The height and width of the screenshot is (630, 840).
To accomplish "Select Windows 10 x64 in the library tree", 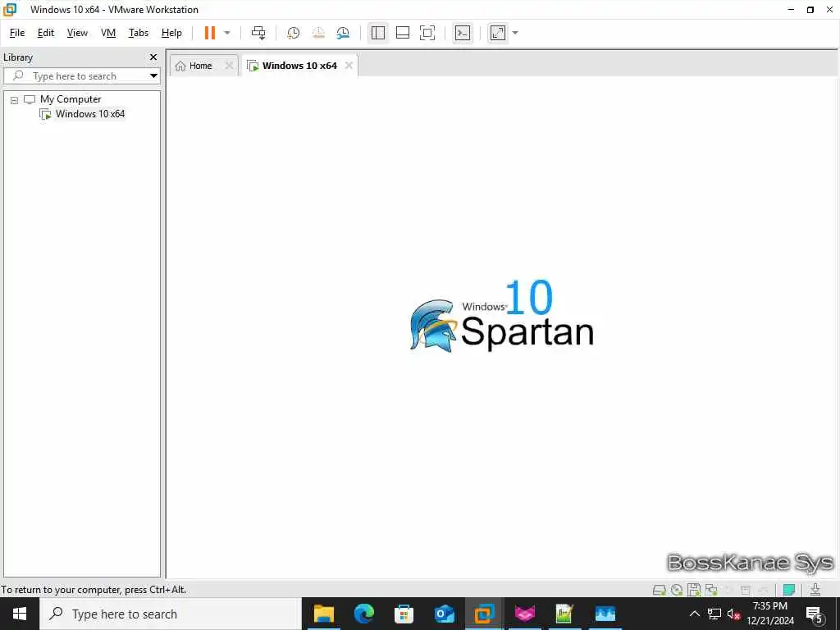I will click(90, 114).
